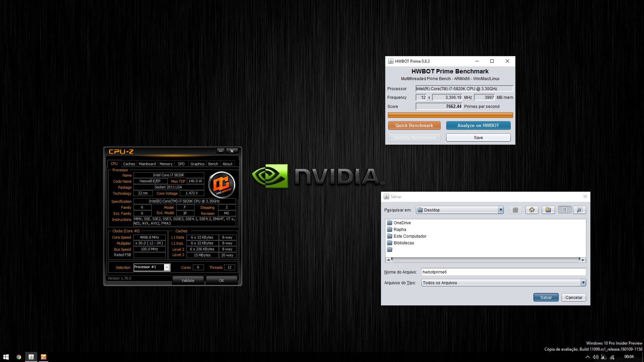Open the Windows Start menu

click(x=6, y=357)
